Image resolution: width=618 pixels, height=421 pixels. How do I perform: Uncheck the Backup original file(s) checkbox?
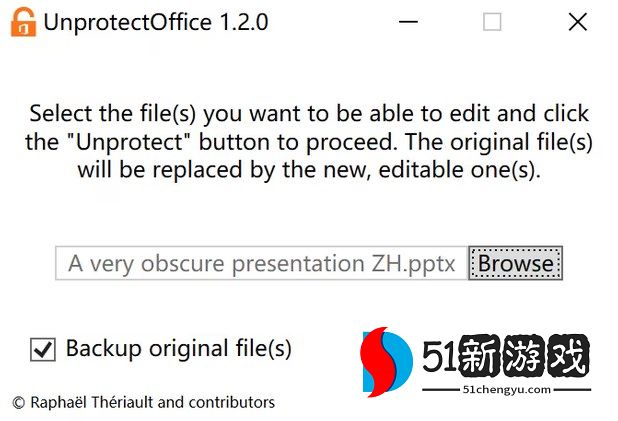coord(43,349)
